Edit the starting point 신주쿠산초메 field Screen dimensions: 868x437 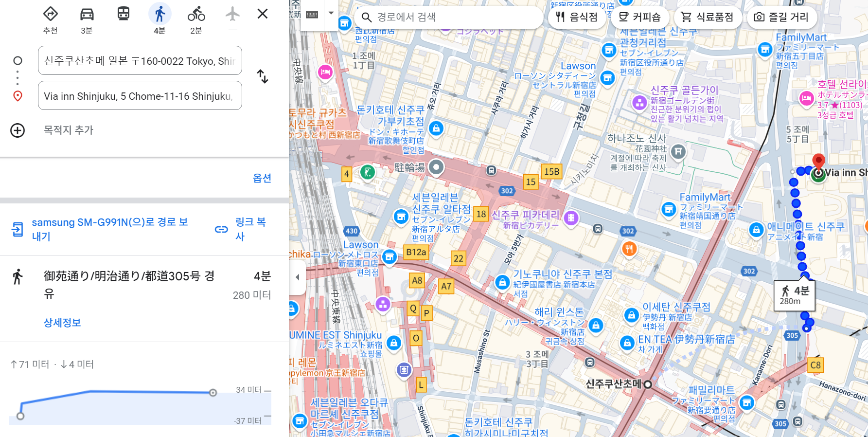(x=140, y=61)
